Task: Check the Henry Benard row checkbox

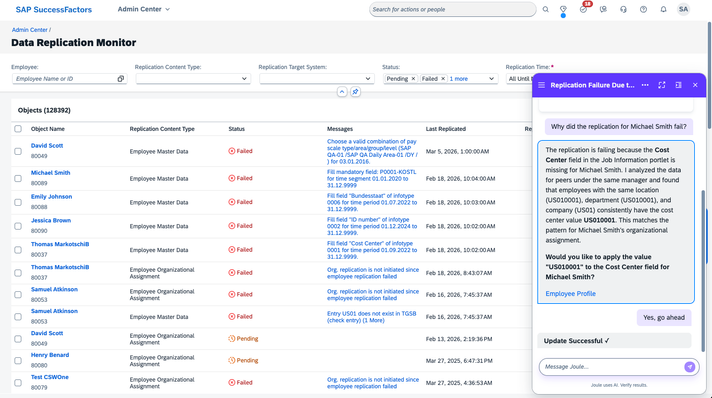Action: point(18,361)
